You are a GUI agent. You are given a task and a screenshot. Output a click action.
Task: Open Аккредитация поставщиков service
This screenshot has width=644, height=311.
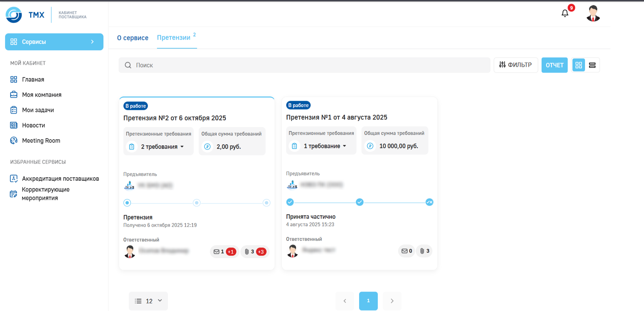point(60,179)
